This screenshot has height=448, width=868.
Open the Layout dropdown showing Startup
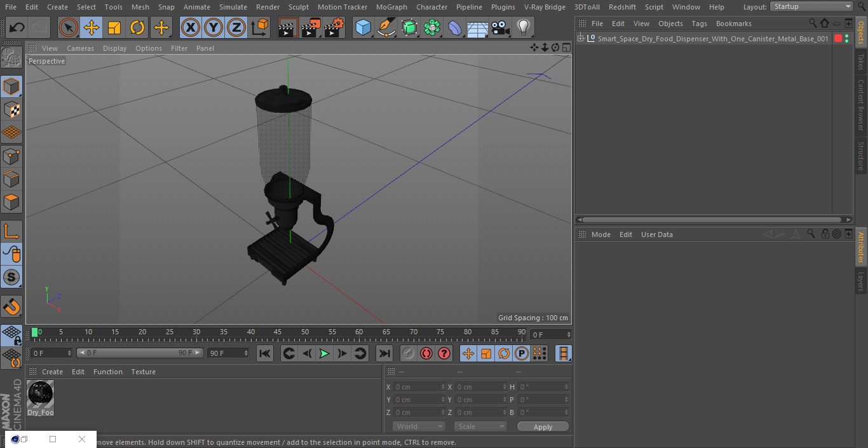(x=812, y=6)
